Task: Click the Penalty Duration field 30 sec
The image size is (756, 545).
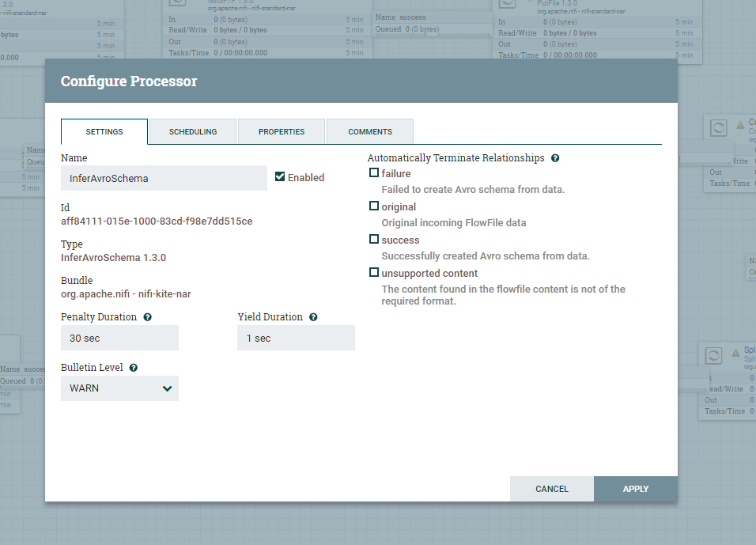Action: click(119, 338)
